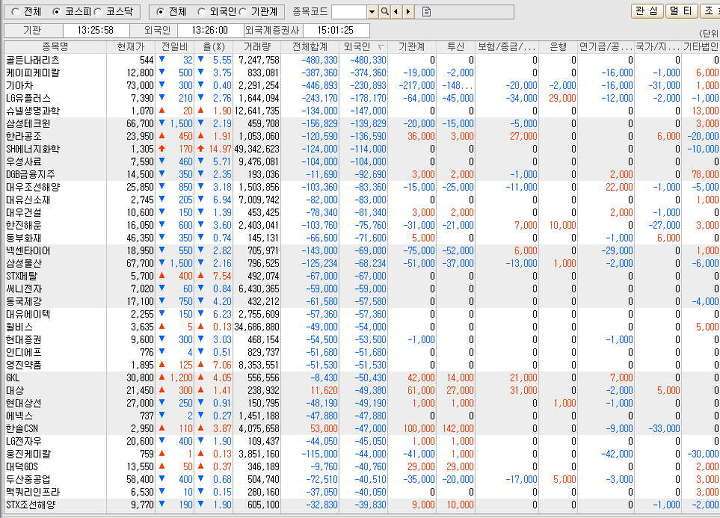Select the 기아차 stock row
The height and width of the screenshot is (518, 720).
click(x=362, y=85)
